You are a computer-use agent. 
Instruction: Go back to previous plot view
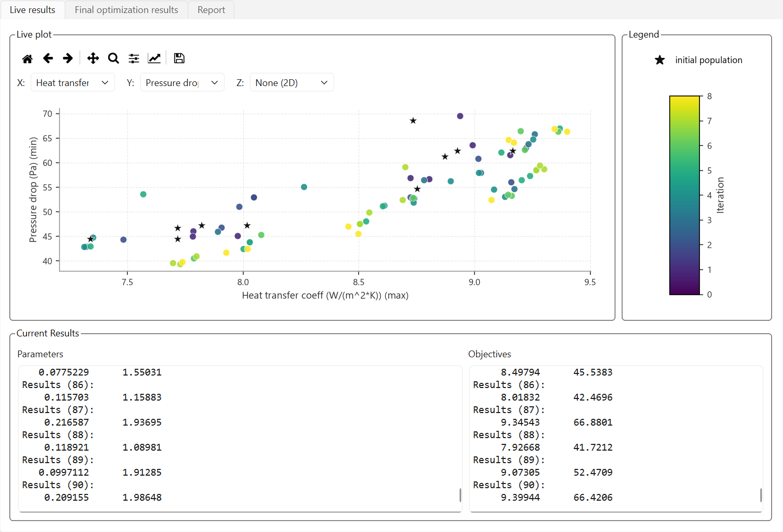pos(48,58)
